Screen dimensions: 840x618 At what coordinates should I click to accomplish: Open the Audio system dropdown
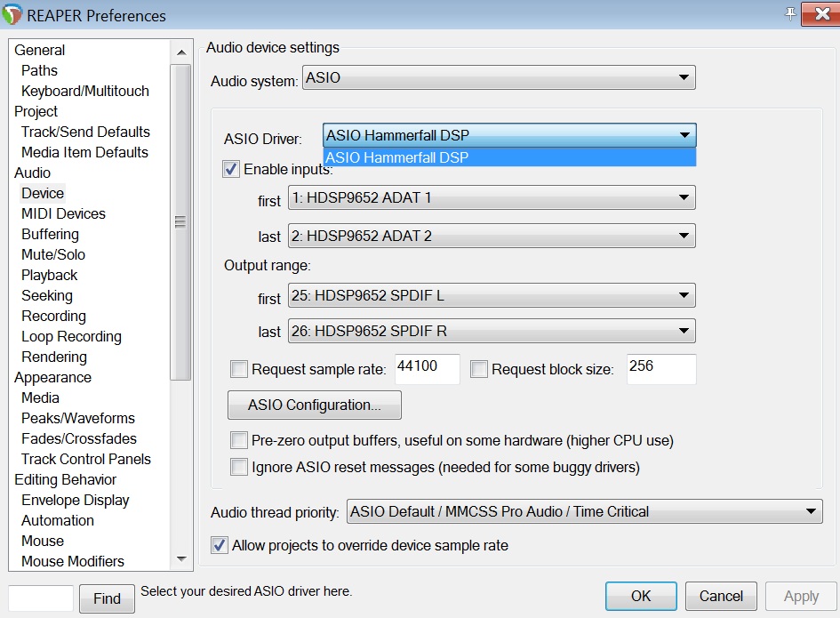coord(499,78)
